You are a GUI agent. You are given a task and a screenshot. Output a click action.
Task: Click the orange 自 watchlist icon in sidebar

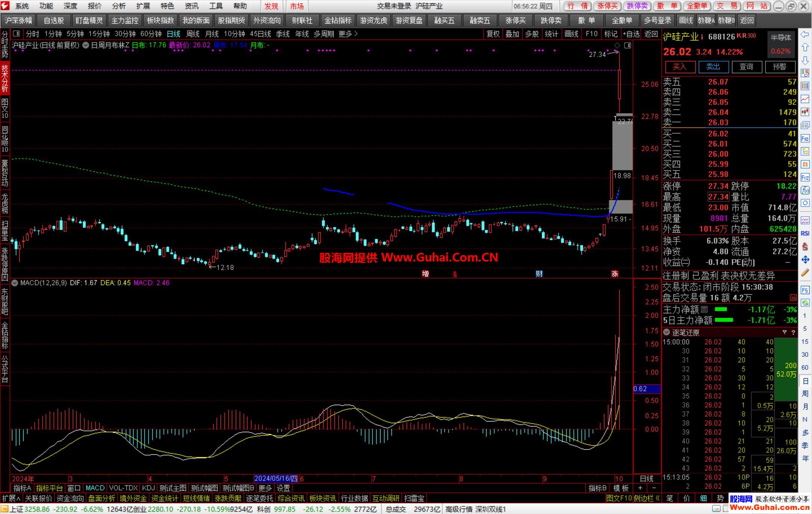click(x=805, y=164)
